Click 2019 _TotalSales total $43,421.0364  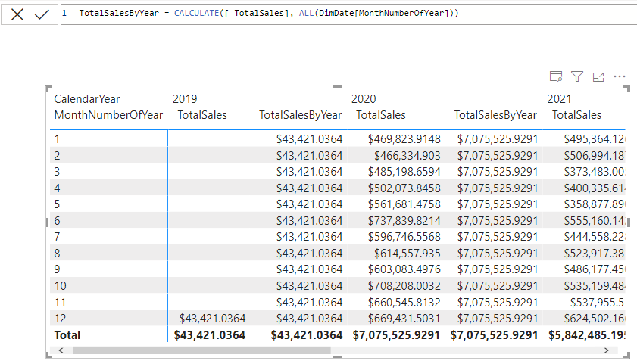[x=210, y=335]
